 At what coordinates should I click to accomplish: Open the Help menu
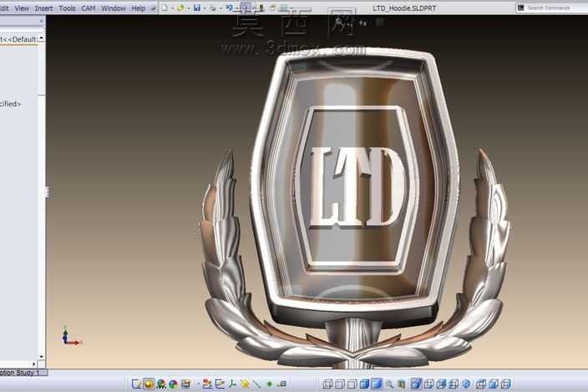click(138, 8)
